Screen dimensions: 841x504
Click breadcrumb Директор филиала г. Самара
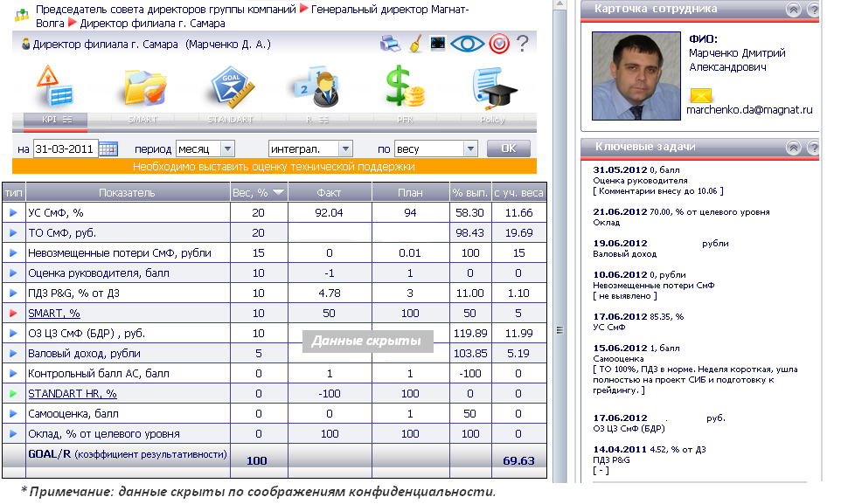pos(152,23)
